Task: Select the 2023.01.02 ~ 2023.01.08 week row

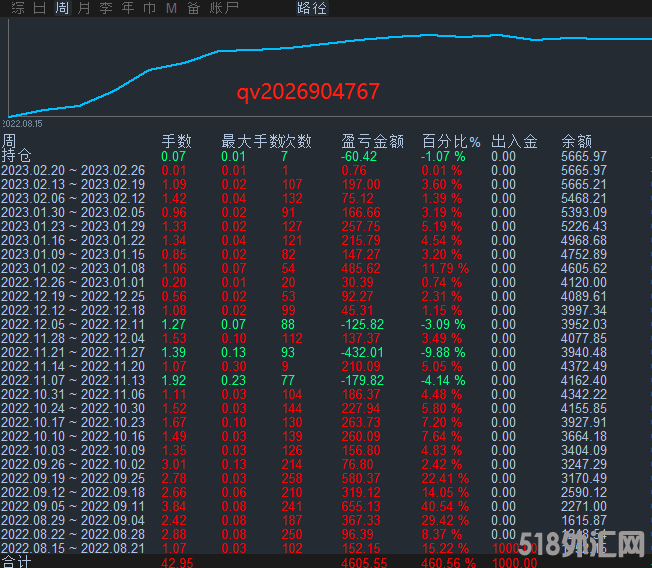Action: (x=73, y=269)
